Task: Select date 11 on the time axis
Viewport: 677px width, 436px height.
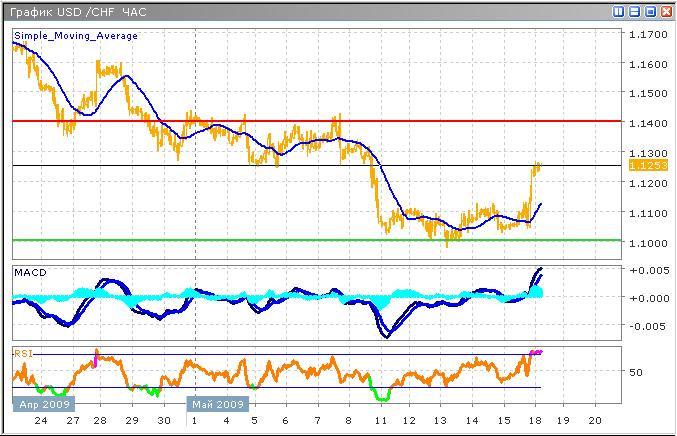Action: 379,422
